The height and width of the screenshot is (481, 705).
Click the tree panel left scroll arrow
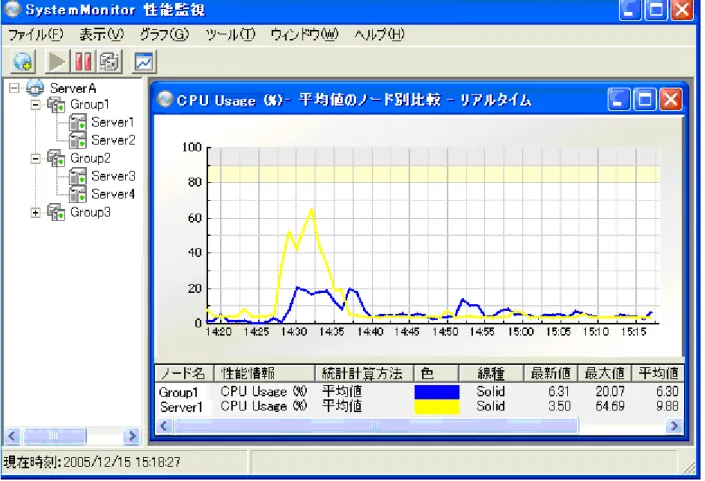(x=12, y=436)
